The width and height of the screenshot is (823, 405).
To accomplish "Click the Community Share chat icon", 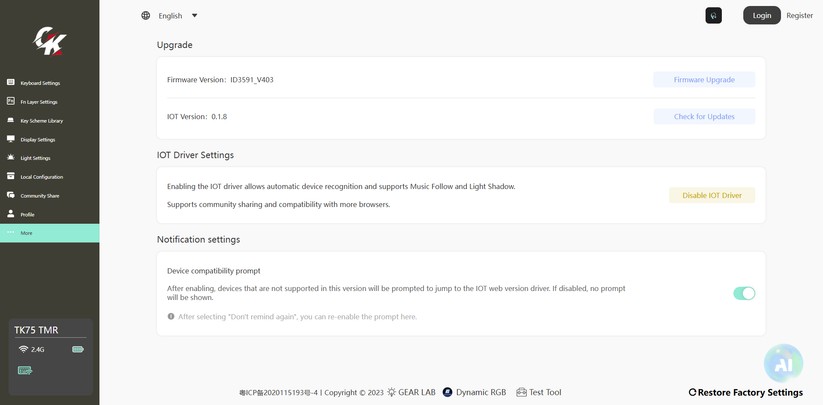I will tap(10, 195).
